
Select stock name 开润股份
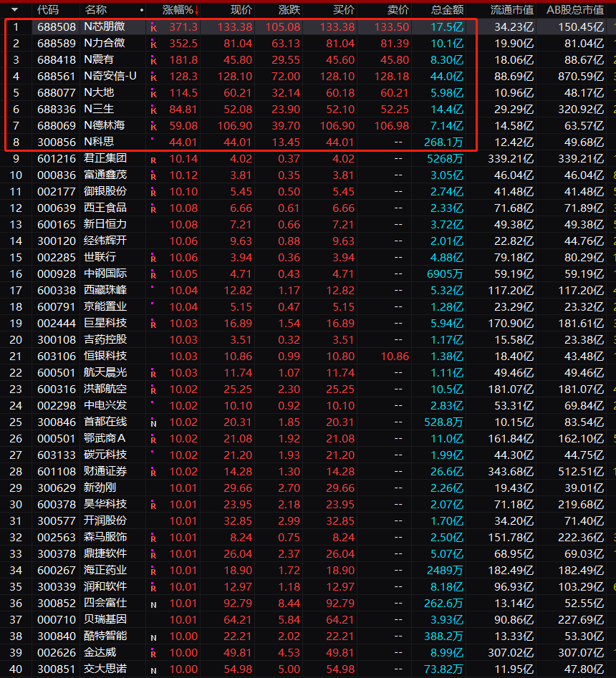coord(105,520)
